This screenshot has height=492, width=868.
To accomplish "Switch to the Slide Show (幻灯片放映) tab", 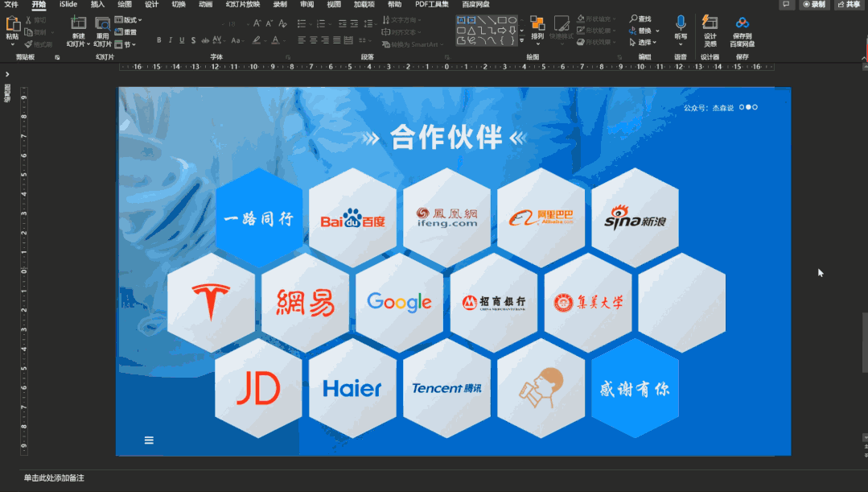I will 242,5.
